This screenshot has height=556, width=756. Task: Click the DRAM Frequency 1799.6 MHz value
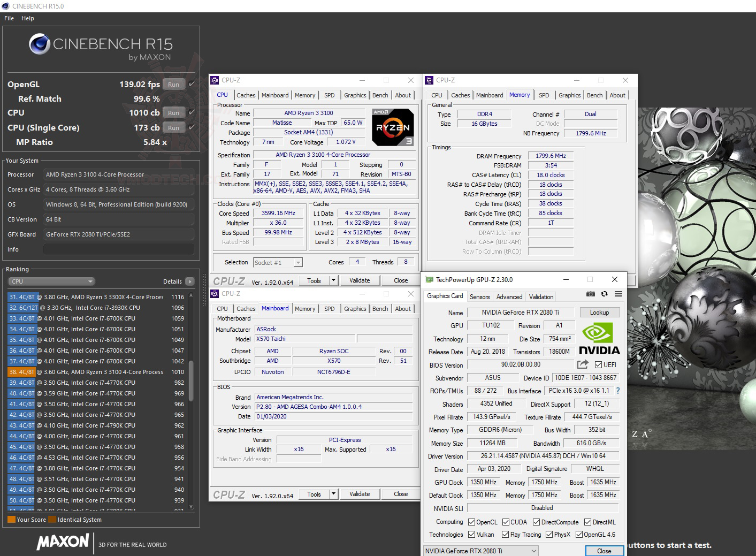(551, 156)
